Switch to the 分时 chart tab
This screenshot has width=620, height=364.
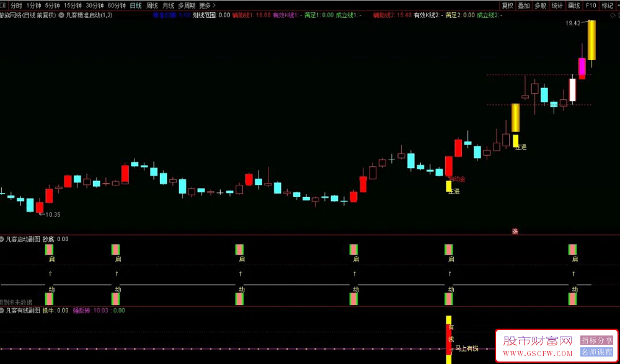pyautogui.click(x=16, y=6)
